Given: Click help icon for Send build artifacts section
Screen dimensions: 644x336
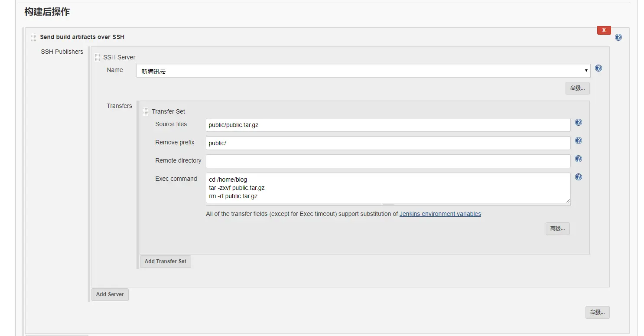Looking at the screenshot, I should click(618, 37).
